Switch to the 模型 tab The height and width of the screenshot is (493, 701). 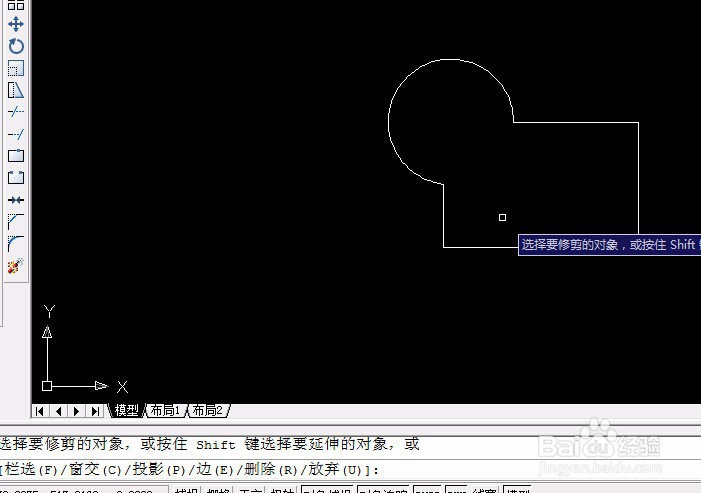click(x=127, y=410)
